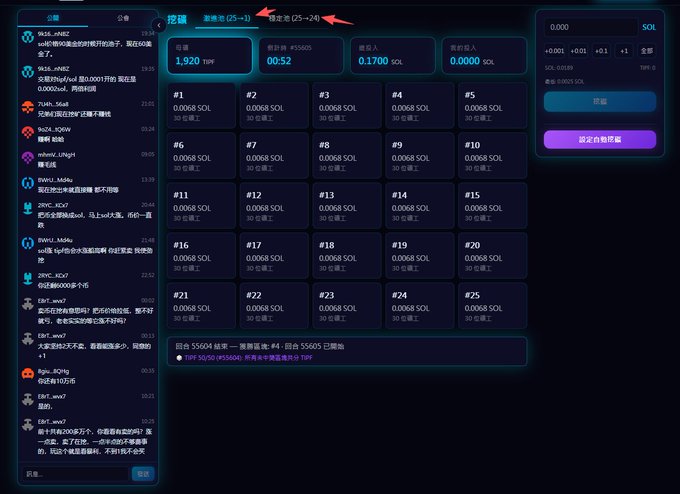Select mining block #20
Image resolution: width=680 pixels, height=494 pixels.
[493, 256]
